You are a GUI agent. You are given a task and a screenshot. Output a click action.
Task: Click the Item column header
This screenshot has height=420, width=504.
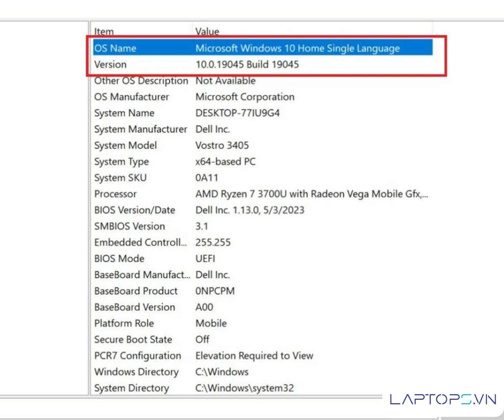[104, 31]
